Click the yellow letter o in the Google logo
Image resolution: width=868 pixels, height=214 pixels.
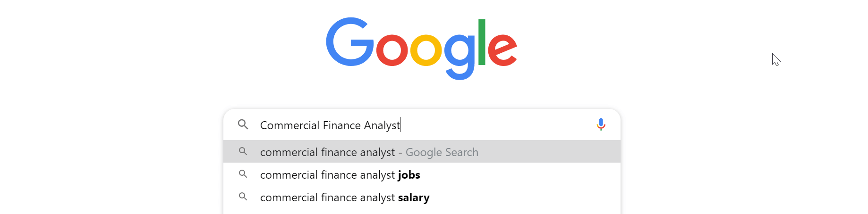pos(426,50)
